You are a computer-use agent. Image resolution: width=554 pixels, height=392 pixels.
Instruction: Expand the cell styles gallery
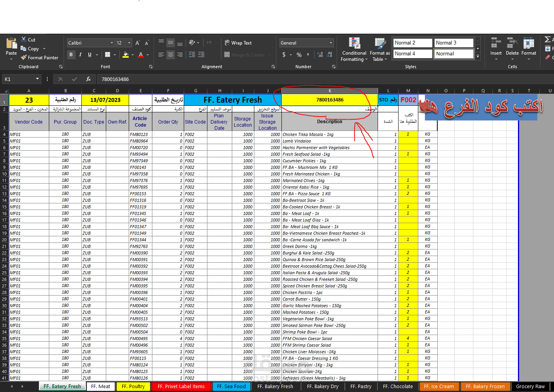click(x=478, y=57)
